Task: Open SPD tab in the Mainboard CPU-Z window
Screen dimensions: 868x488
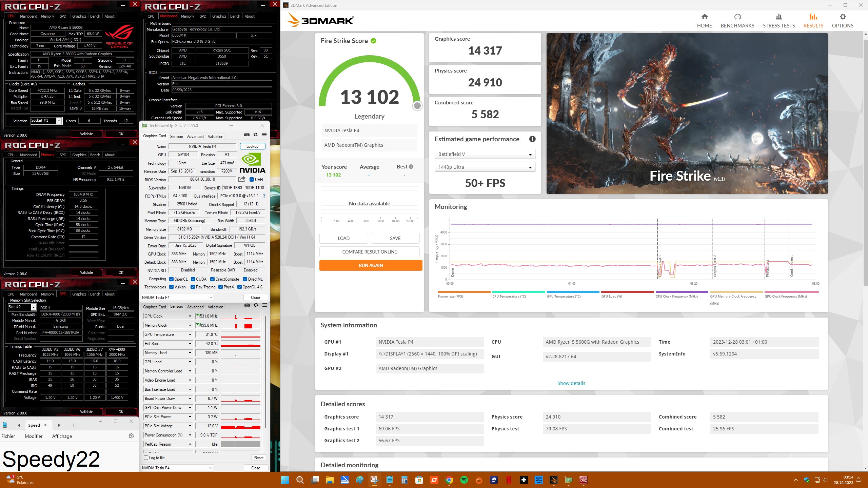Action: tap(203, 16)
